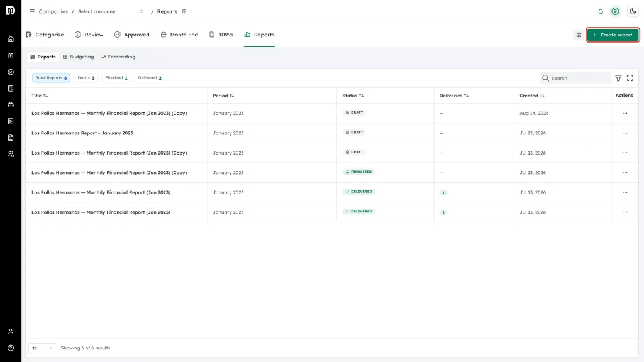Click Companies breadcrumb link
This screenshot has height=362, width=644.
[53, 11]
